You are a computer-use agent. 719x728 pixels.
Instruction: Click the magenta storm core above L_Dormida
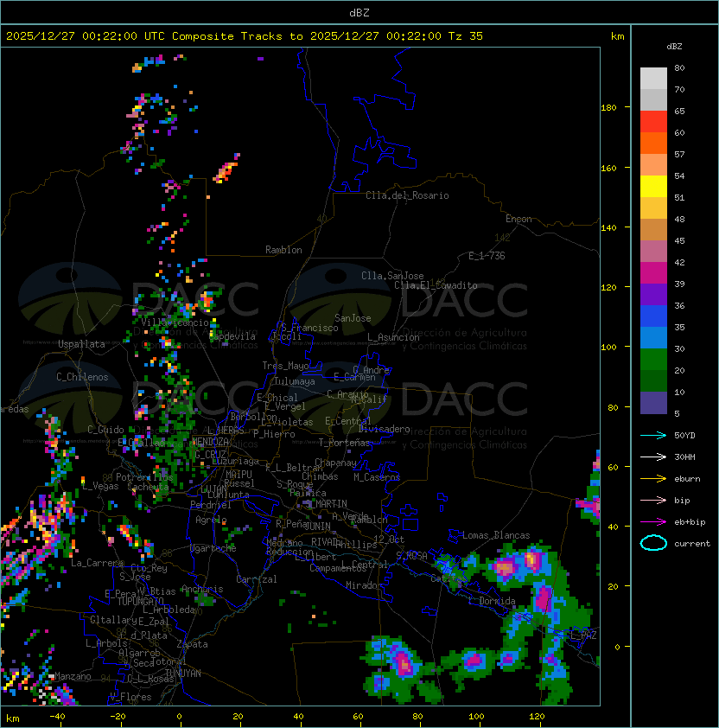coord(543,598)
